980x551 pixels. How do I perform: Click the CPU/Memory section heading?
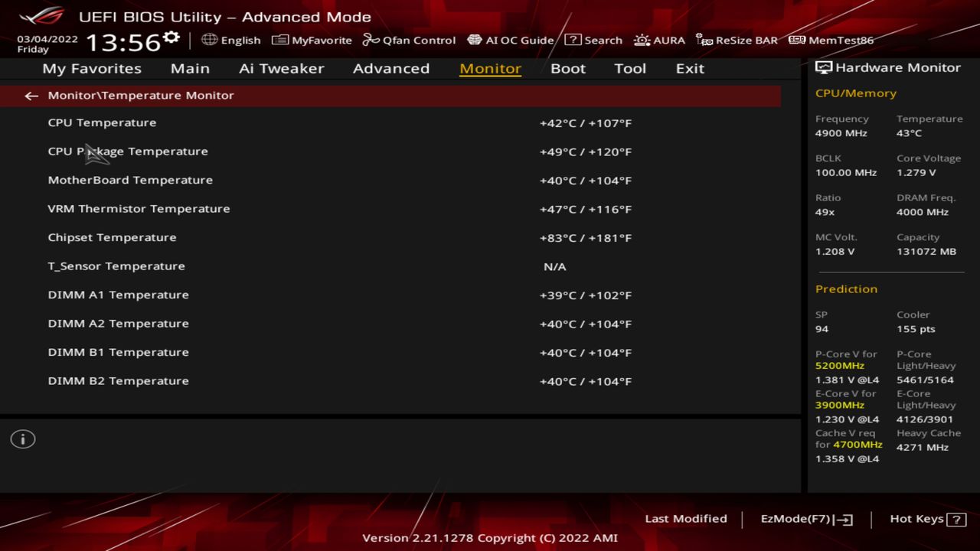tap(856, 93)
